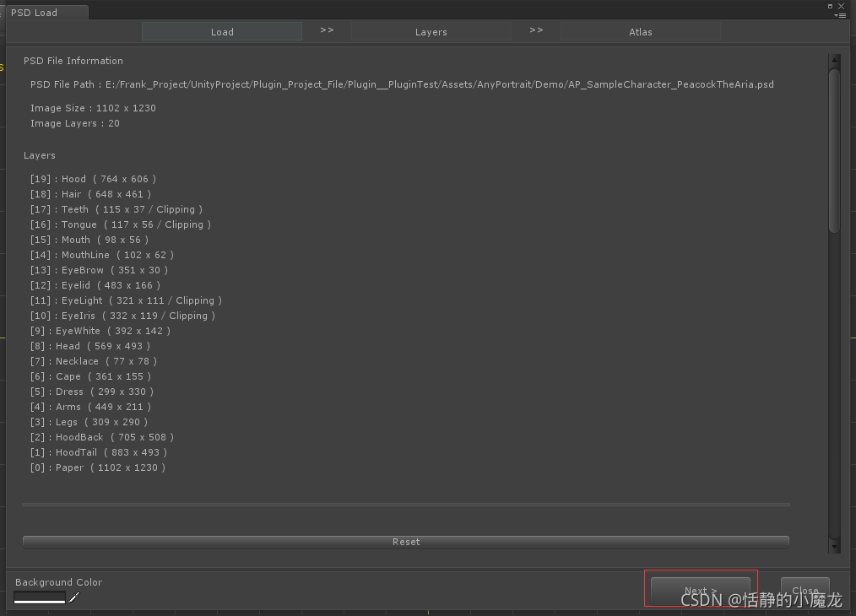This screenshot has width=856, height=616.
Task: Select the [5] Dress layer row
Action: coord(92,392)
